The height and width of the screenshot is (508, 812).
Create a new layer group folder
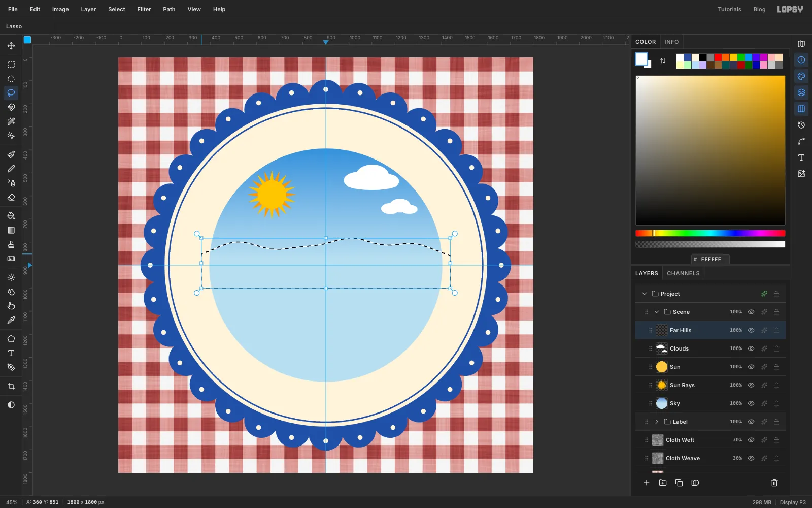tap(663, 483)
